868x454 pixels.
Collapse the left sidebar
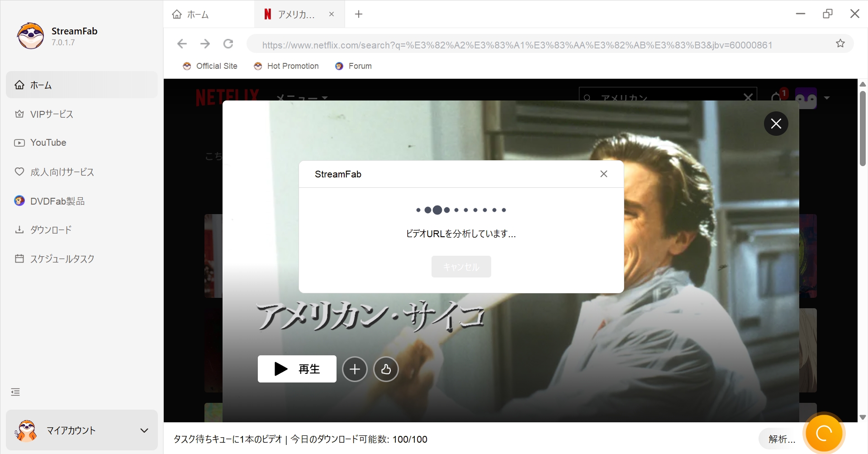point(15,392)
